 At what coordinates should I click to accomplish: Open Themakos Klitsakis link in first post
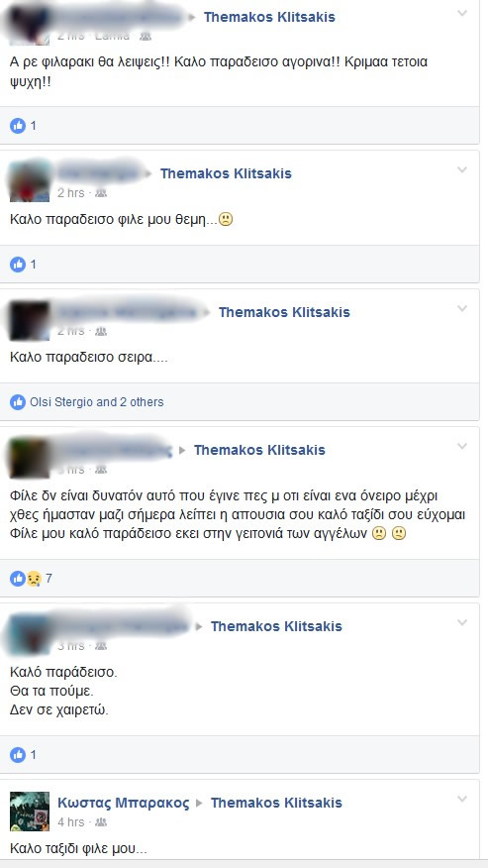tap(269, 17)
